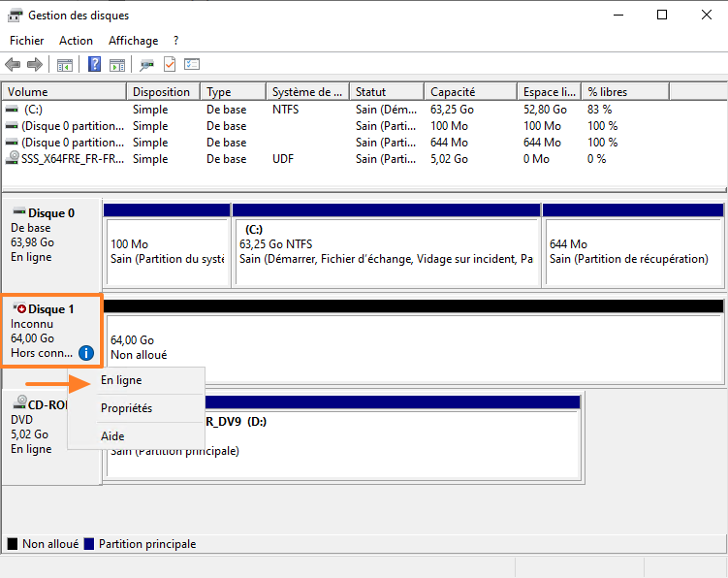Screen dimensions: 728x578
Task: Click the show/hide console tree icon
Action: click(x=65, y=65)
